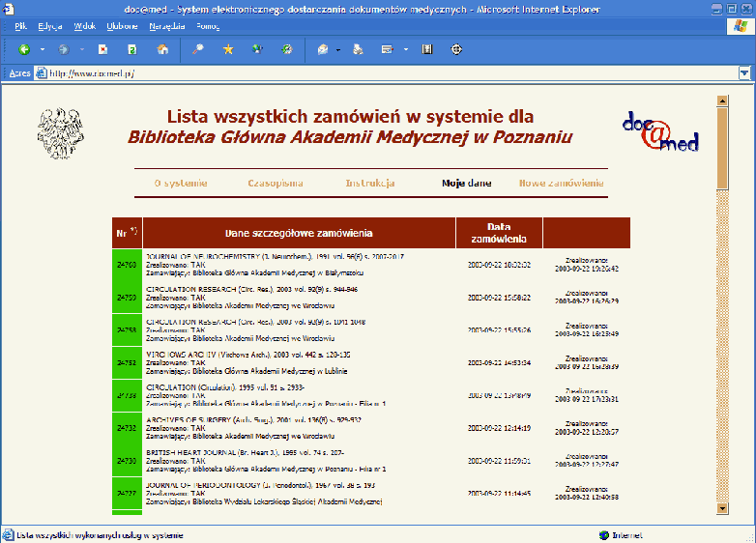Open the Search magnifier tool

pos(198,49)
